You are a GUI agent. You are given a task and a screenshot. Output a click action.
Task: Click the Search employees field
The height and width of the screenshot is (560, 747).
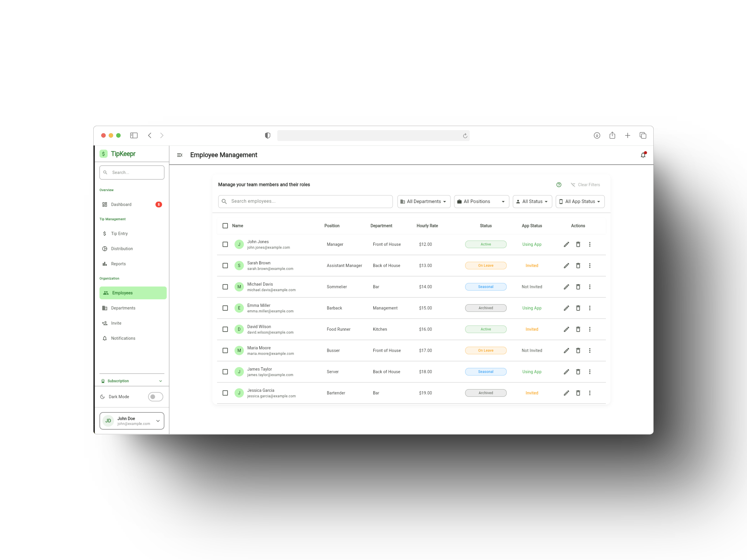coord(305,201)
